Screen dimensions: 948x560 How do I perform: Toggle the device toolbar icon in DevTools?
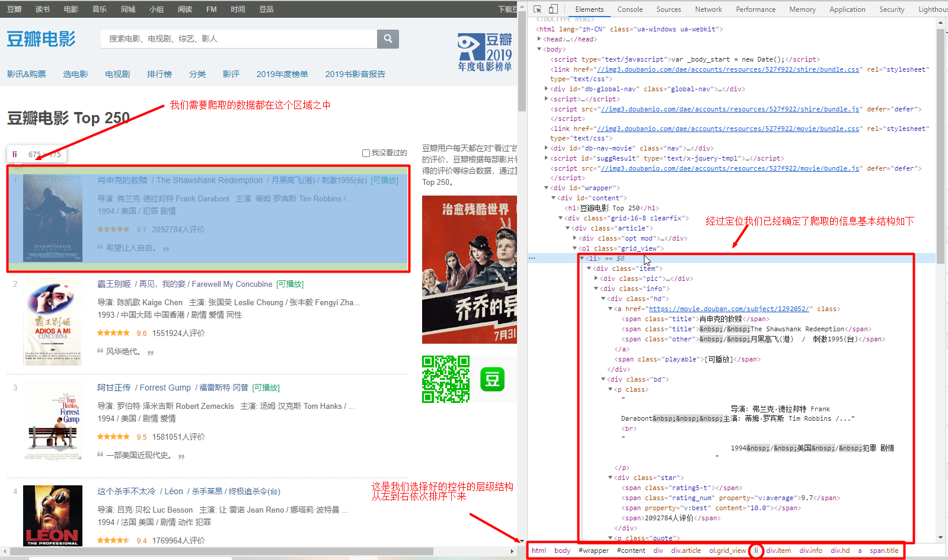(x=553, y=9)
